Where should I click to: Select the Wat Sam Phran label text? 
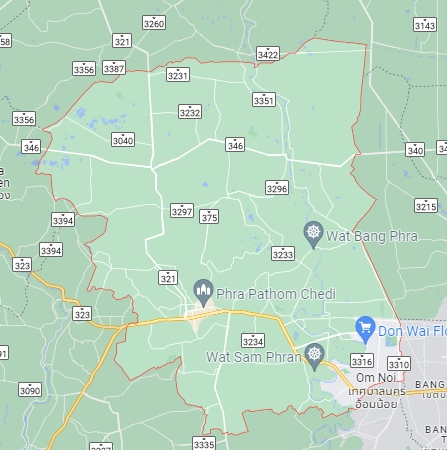tap(254, 357)
